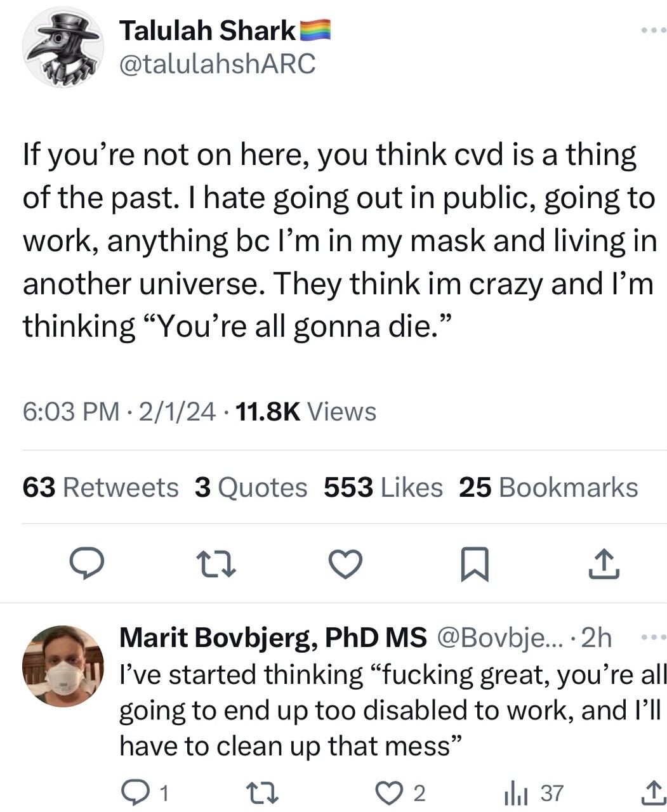
Task: Open the @talulahshARC handle
Action: pyautogui.click(x=217, y=63)
